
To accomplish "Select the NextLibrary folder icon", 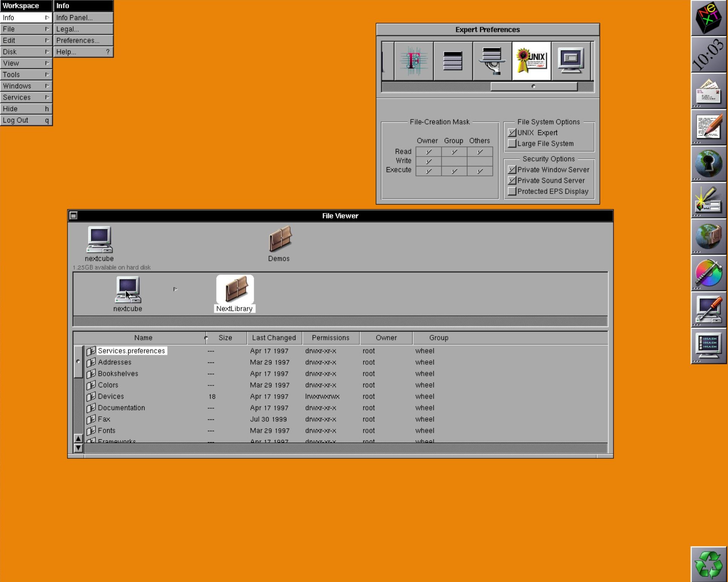I will point(235,290).
